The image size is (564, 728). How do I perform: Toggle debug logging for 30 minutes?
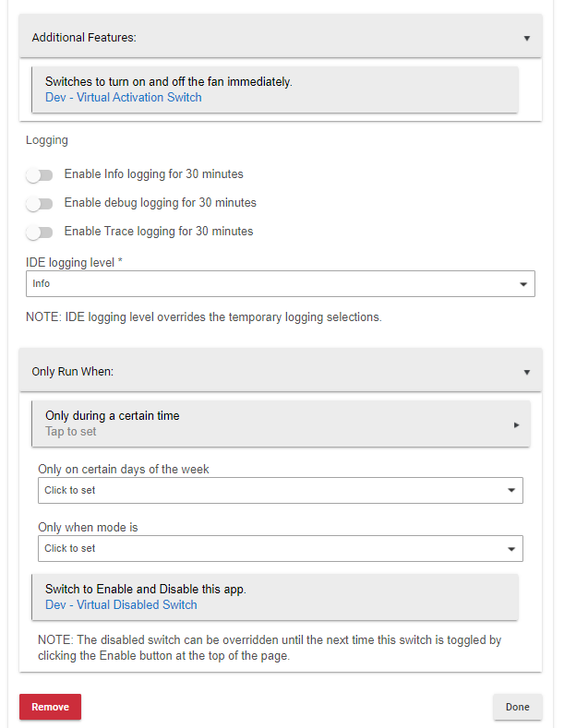pos(40,203)
